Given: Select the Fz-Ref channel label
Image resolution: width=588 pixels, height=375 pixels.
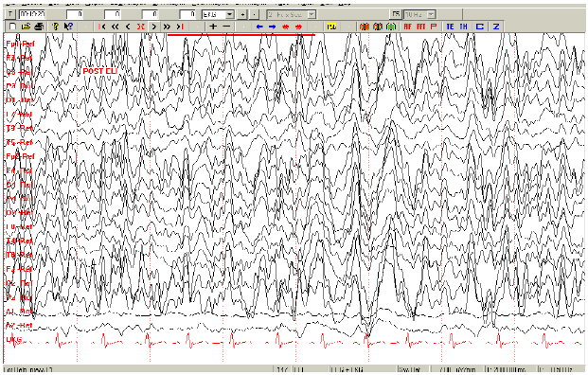Looking at the screenshot, I should coord(20,269).
